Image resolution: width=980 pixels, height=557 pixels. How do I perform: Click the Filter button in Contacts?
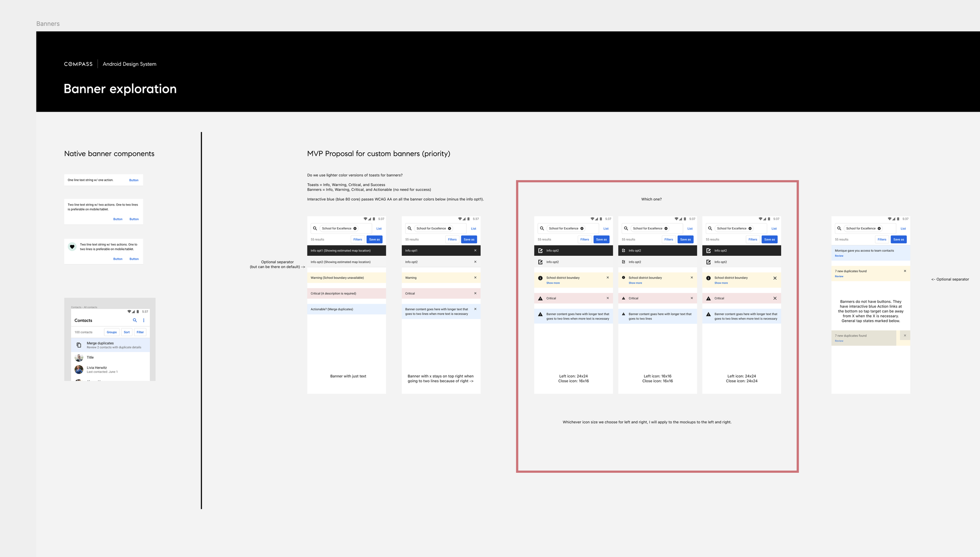coord(140,332)
